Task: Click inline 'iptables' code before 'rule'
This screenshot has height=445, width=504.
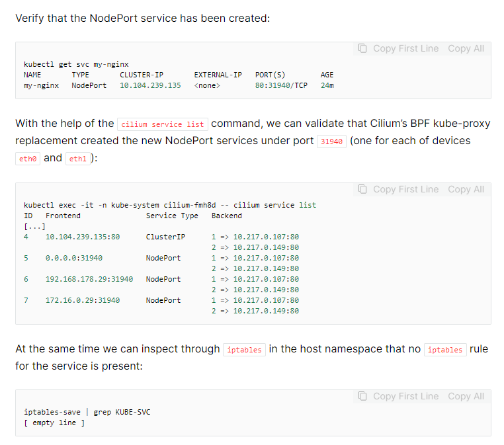Action: [445, 350]
